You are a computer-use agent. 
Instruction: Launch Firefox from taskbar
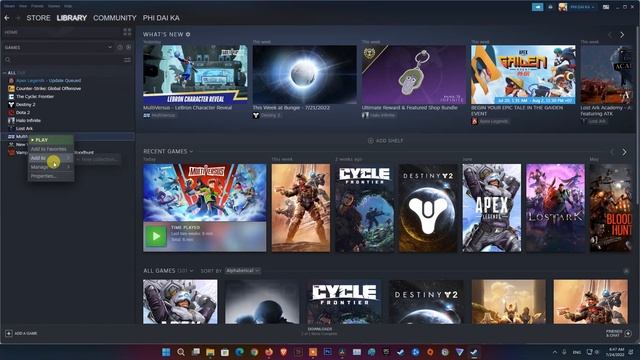pos(269,352)
